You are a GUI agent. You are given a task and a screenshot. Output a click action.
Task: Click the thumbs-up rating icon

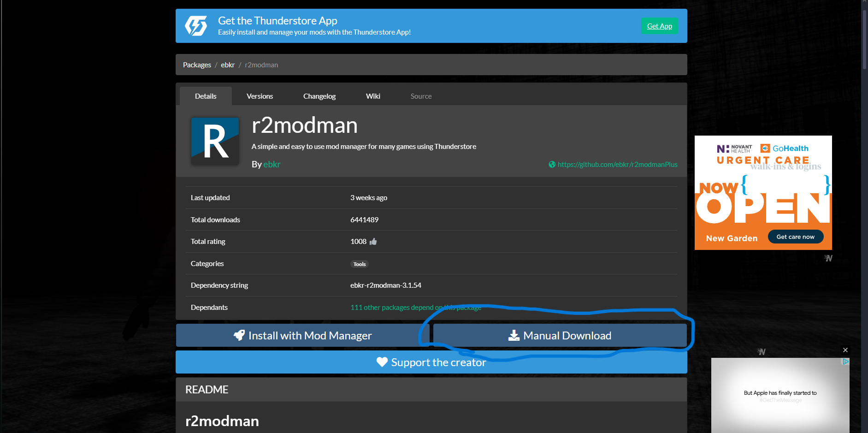(x=373, y=241)
